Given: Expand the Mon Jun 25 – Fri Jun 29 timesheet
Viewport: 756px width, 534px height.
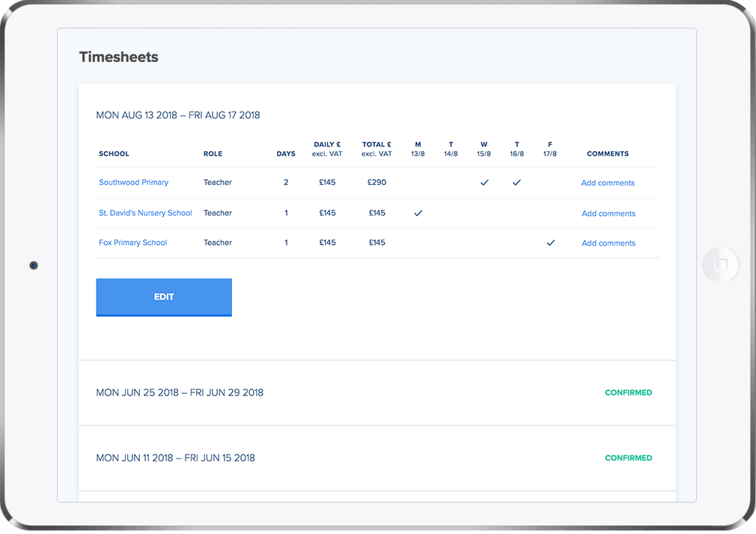Looking at the screenshot, I should pos(377,392).
